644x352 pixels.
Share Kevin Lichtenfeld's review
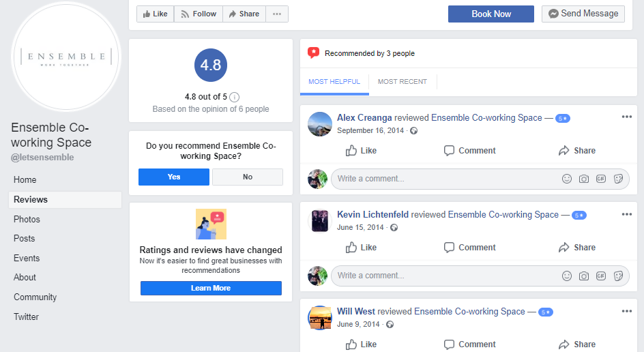pyautogui.click(x=576, y=248)
